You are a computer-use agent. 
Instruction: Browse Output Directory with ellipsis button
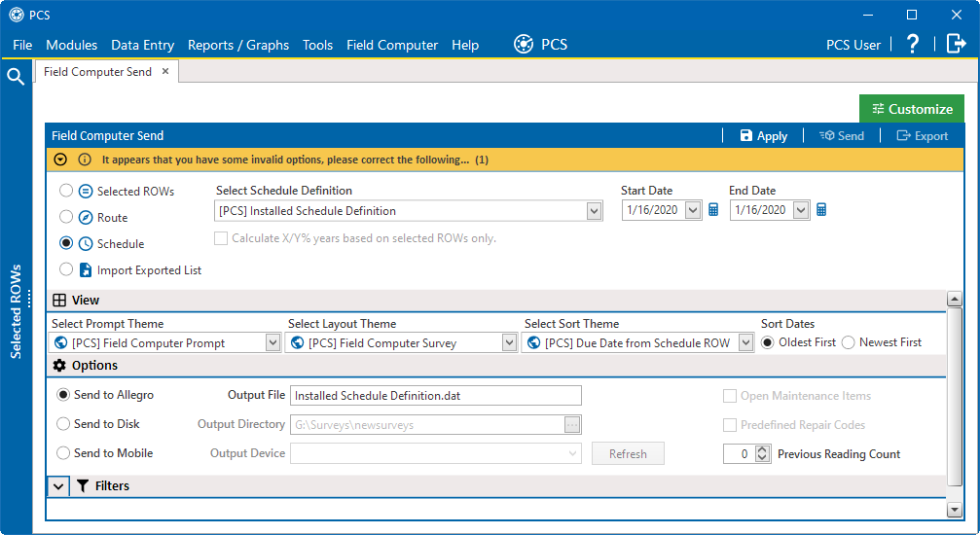pos(572,425)
